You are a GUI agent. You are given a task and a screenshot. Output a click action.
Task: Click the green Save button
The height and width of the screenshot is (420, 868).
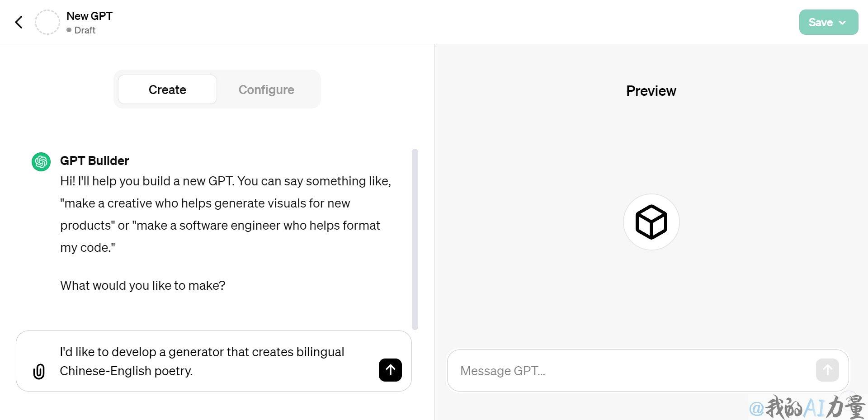[x=828, y=22]
